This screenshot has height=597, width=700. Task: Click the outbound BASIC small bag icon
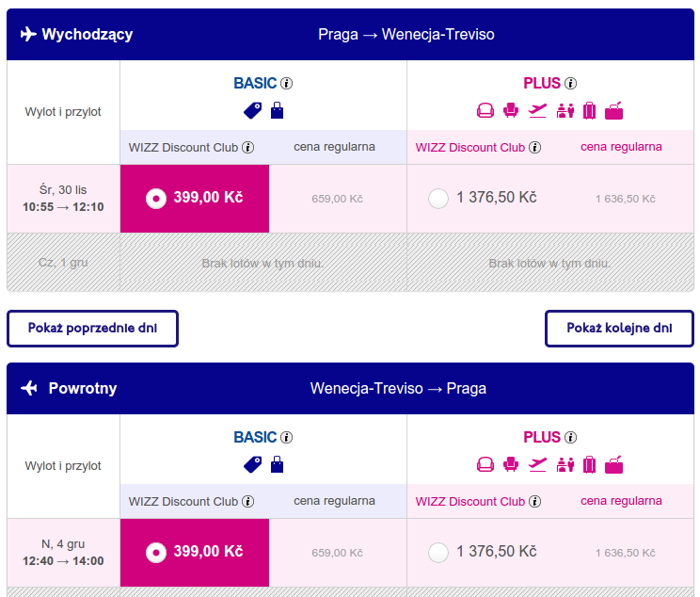pos(278,110)
